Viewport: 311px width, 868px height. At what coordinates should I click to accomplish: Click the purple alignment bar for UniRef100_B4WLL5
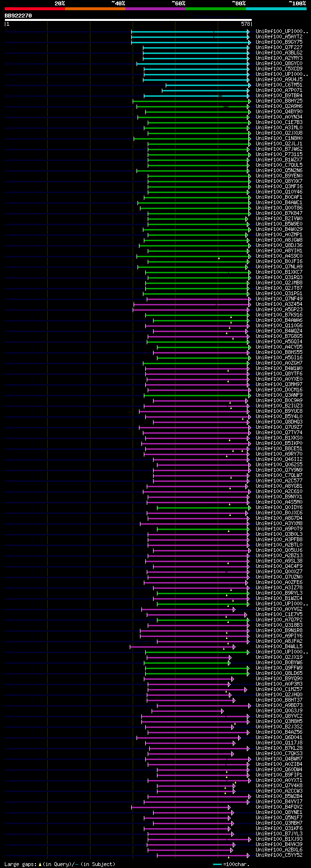[x=183, y=647]
